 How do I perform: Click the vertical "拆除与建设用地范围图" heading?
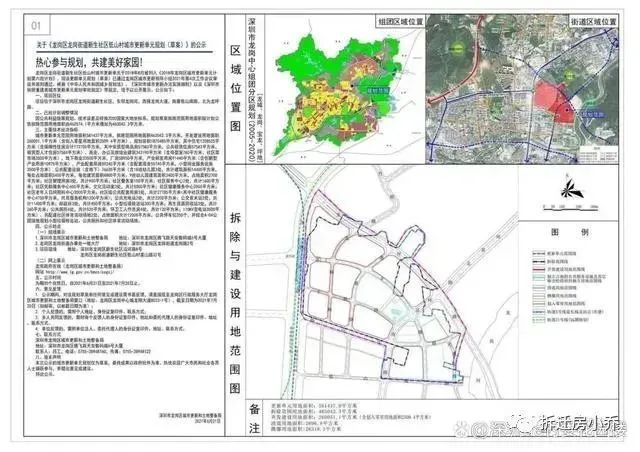pos(235,303)
